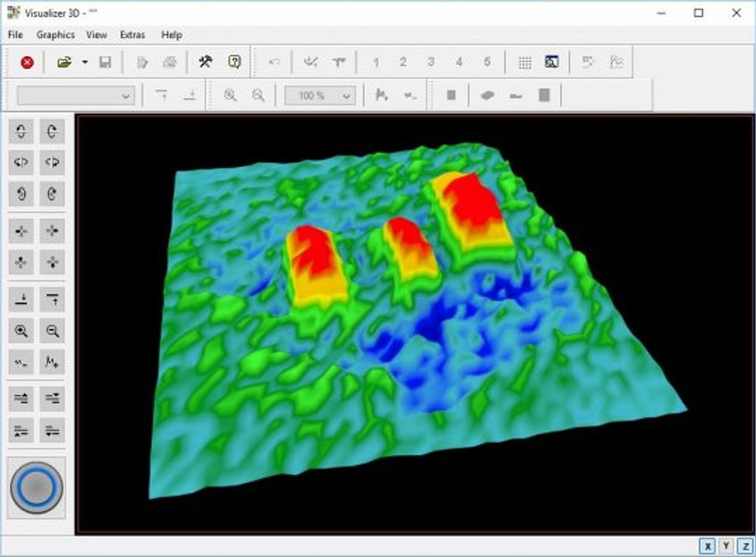The image size is (756, 557).
Task: Toggle the X axis button
Action: [x=707, y=546]
